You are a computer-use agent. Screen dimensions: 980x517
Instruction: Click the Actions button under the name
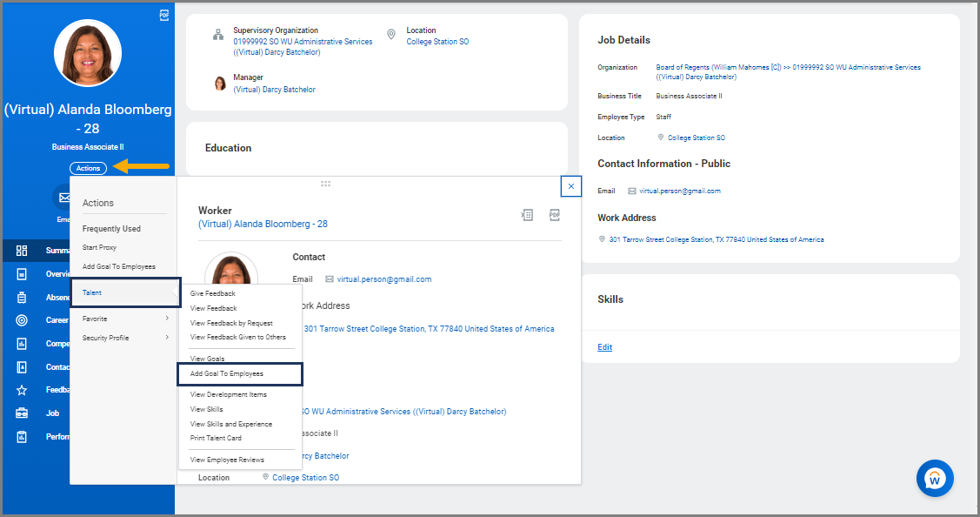[x=88, y=168]
